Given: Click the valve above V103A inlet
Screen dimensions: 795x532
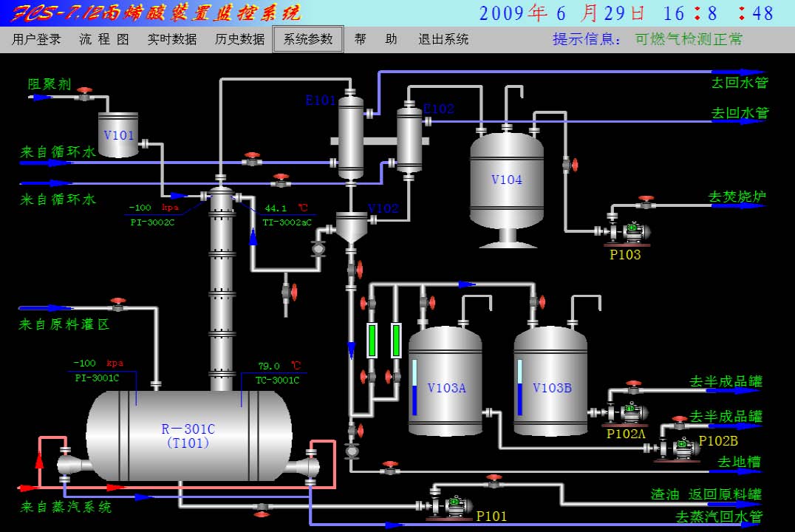Looking at the screenshot, I should (x=427, y=303).
